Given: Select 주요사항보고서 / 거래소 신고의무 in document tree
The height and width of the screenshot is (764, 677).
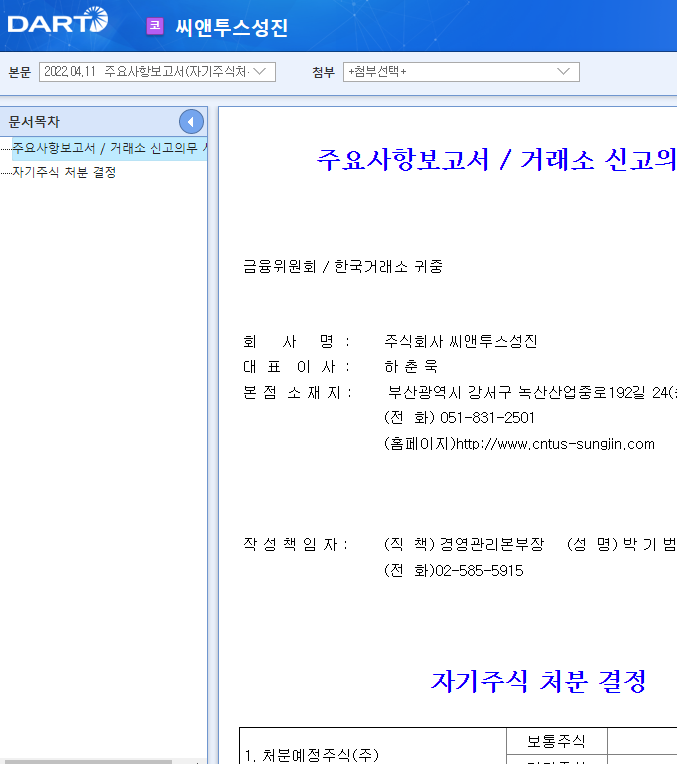Looking at the screenshot, I should (x=110, y=148).
